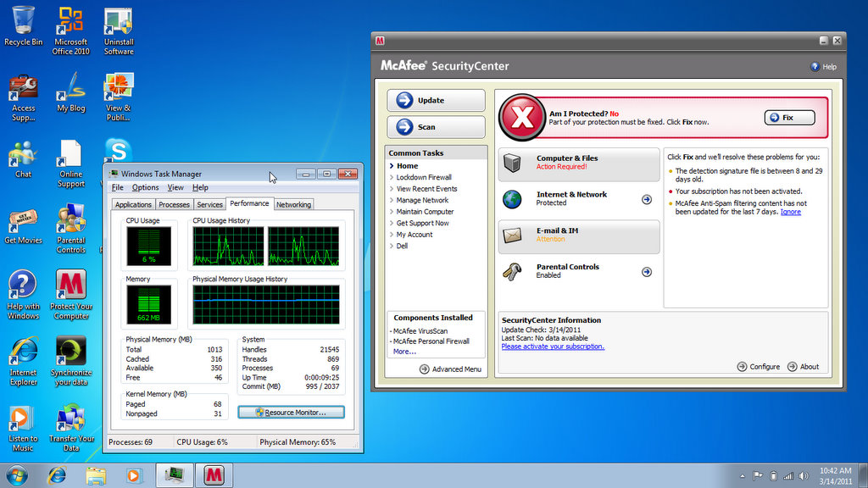
Task: Show hidden tray icons arrow
Action: (x=743, y=476)
